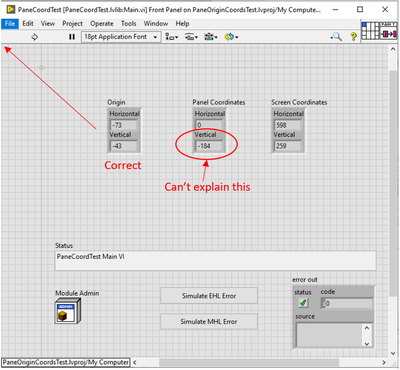Screen dimensions: 400x370
Task: Pause execution with the Pause button
Action: point(72,37)
